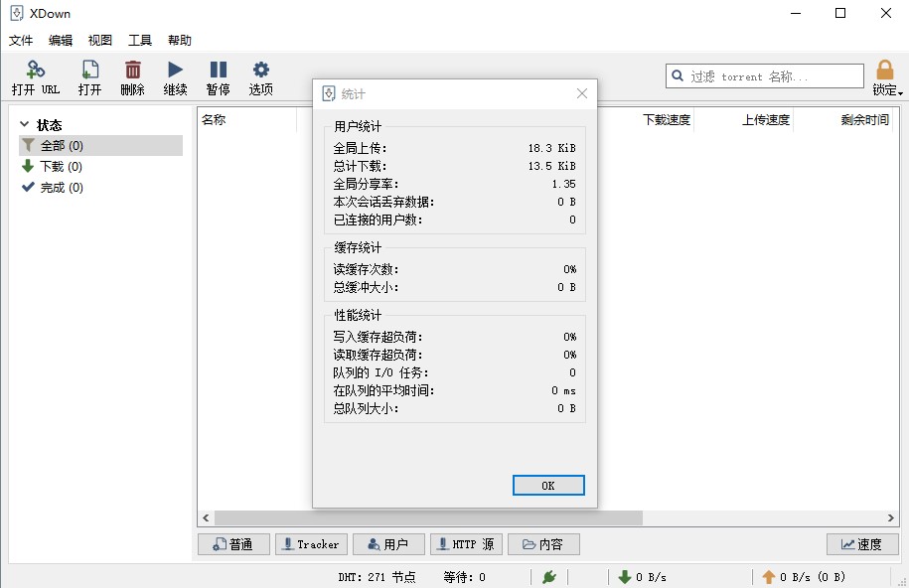Open the 帮助 menu
The image size is (909, 588).
point(179,40)
